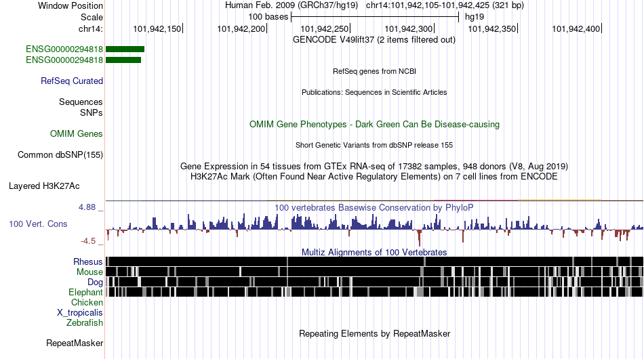Image resolution: width=644 pixels, height=359 pixels.
Task: Click the Repeating Elements by RepeatMasker title
Action: (x=374, y=333)
